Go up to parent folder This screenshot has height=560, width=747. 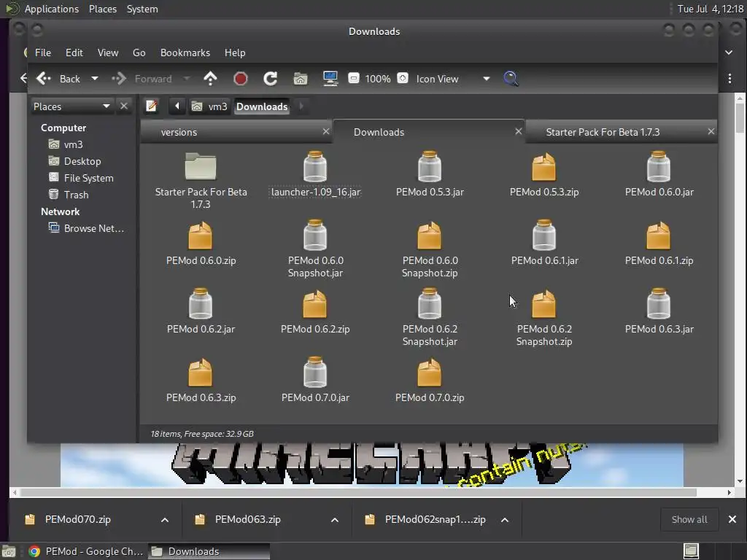coord(210,79)
